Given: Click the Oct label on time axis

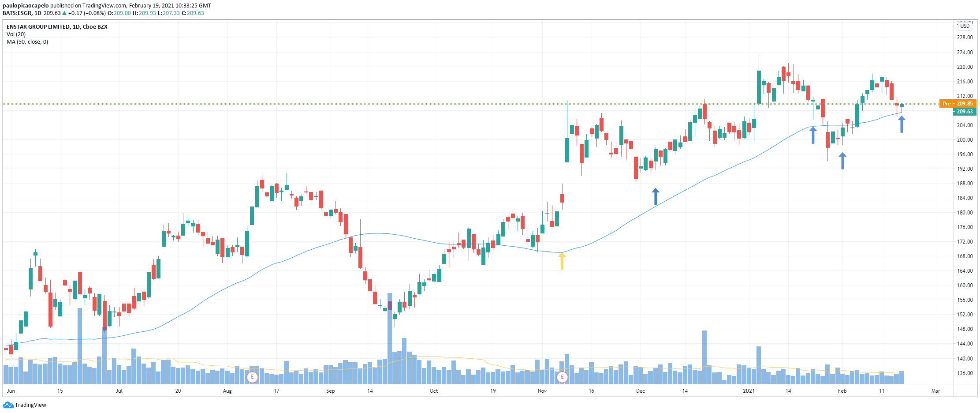Looking at the screenshot, I should [x=434, y=391].
